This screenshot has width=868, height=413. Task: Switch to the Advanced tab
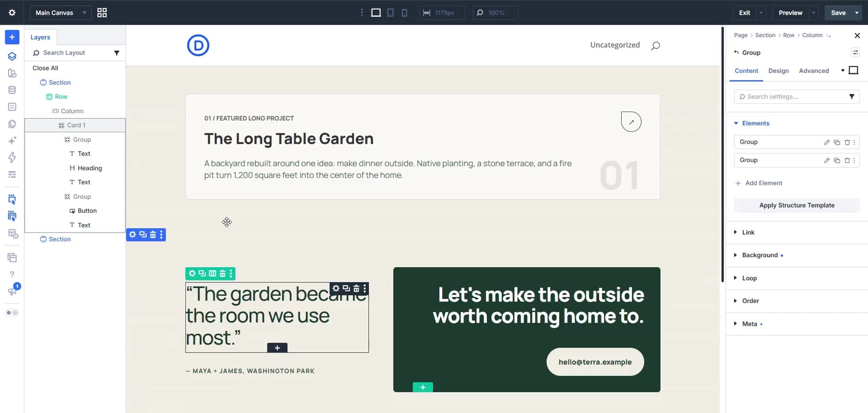(814, 71)
